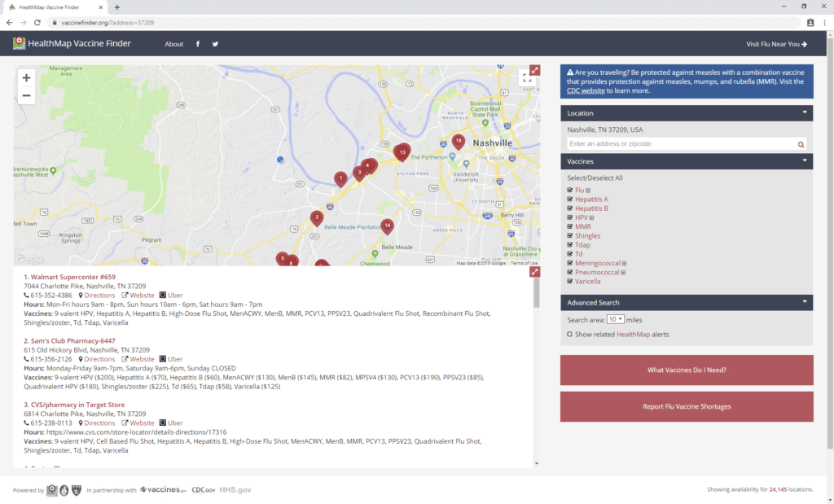The image size is (834, 504).
Task: Click the HealthMap Vaccine Finder logo icon
Action: 20,44
